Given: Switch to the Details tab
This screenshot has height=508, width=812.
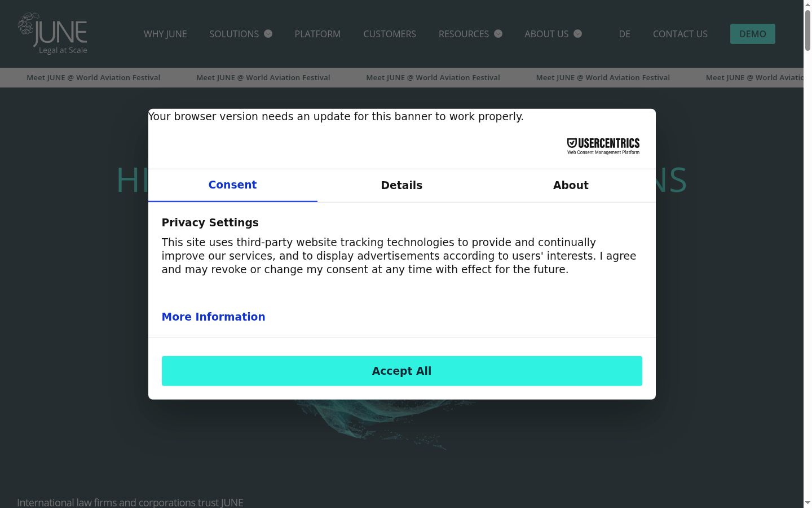Looking at the screenshot, I should point(401,185).
